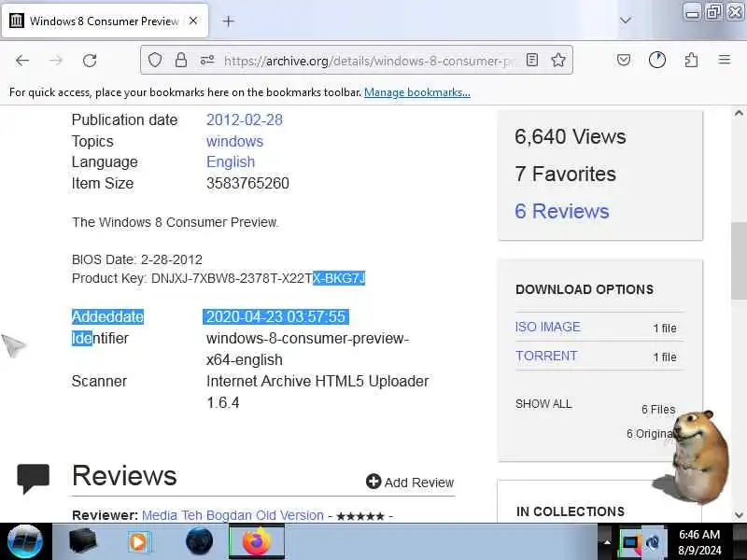Reload the current archive.org page
The height and width of the screenshot is (560, 747).
90,61
